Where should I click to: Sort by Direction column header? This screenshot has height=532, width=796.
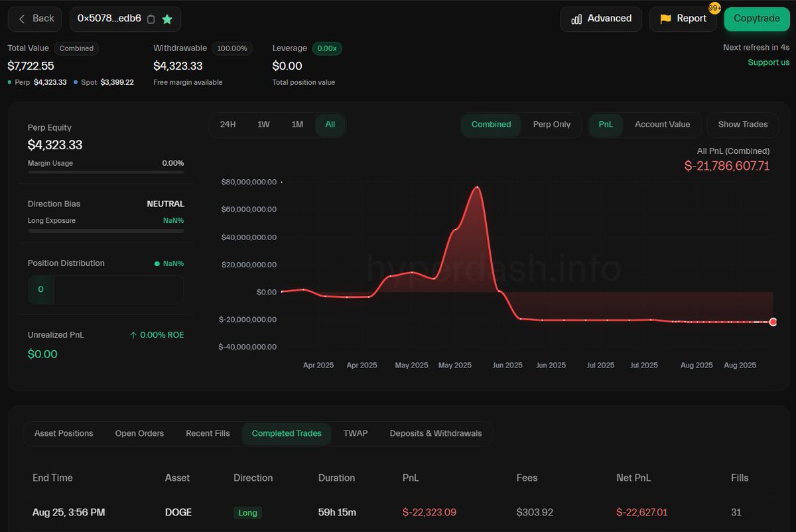pyautogui.click(x=253, y=478)
